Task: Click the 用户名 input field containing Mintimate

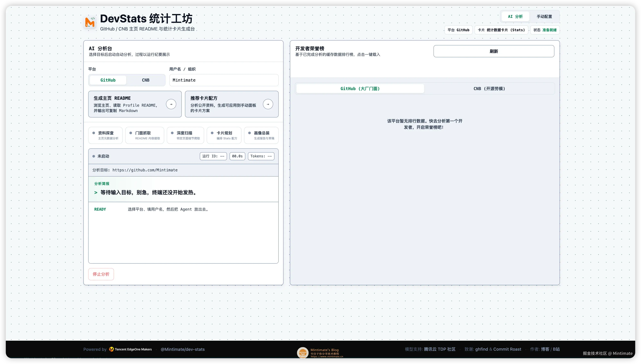Action: click(224, 80)
